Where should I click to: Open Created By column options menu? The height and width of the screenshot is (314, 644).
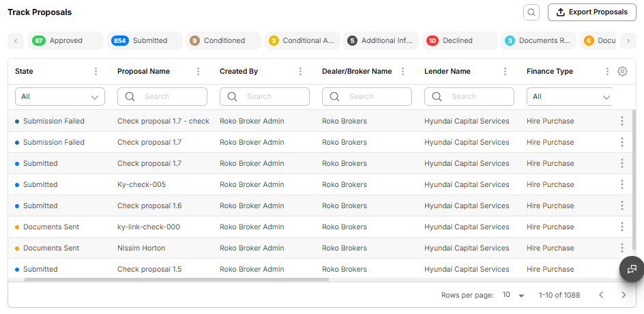300,72
